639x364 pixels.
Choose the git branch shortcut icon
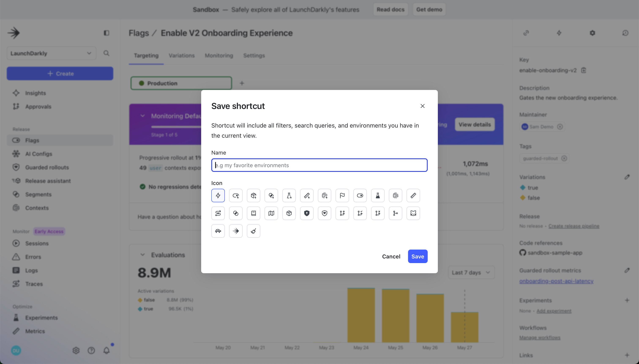click(396, 213)
